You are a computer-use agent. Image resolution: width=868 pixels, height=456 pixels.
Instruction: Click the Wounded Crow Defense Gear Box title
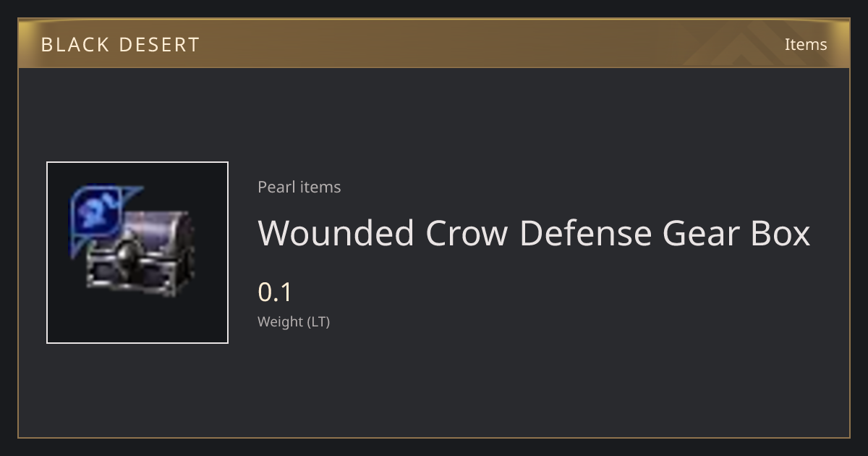pos(534,233)
